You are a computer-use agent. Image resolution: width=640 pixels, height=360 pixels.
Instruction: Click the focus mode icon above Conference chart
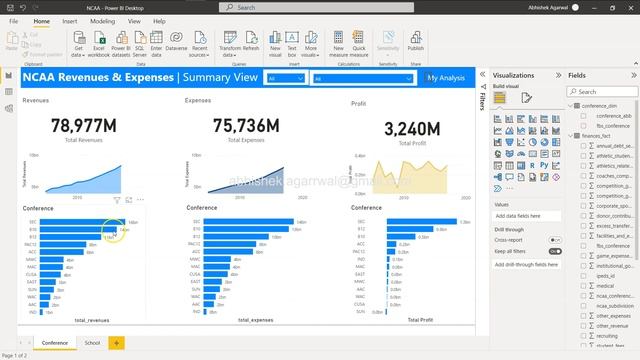coord(129,200)
